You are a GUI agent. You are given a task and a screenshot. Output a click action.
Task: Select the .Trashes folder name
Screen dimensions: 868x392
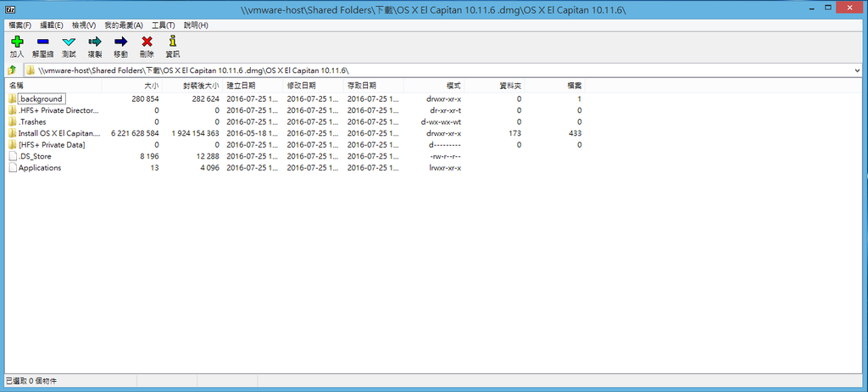point(32,122)
